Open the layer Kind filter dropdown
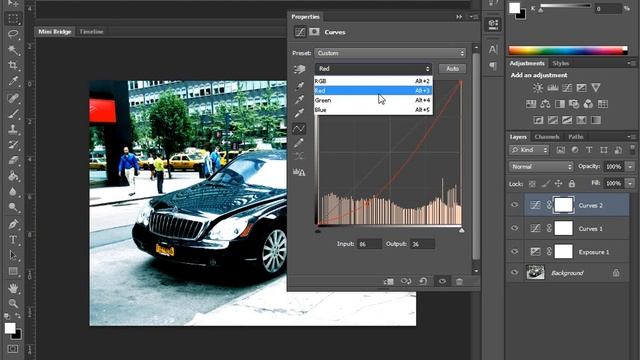The height and width of the screenshot is (360, 640). 529,150
